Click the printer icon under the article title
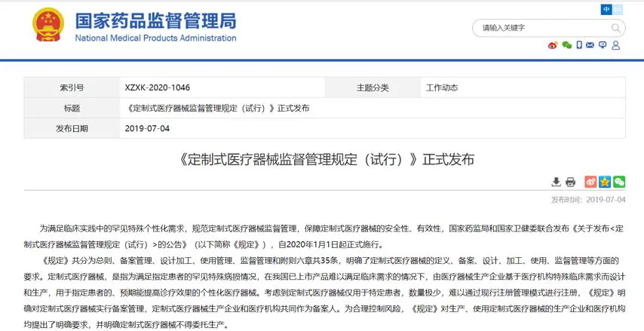The height and width of the screenshot is (331, 644). pos(571,182)
